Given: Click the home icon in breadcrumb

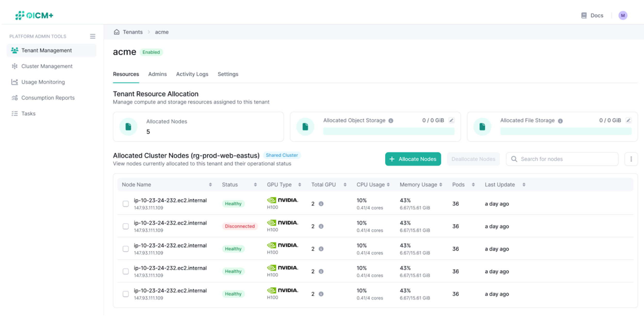Looking at the screenshot, I should 117,32.
